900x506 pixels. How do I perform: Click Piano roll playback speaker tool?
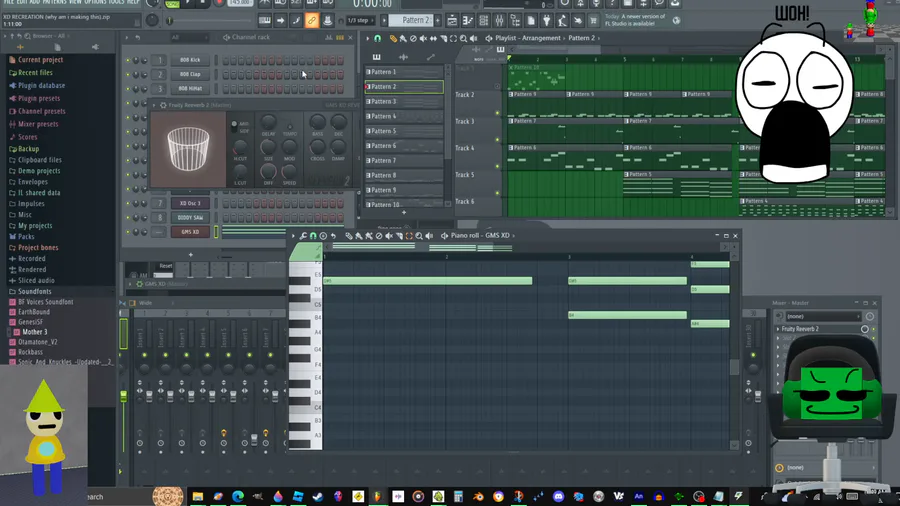(429, 236)
